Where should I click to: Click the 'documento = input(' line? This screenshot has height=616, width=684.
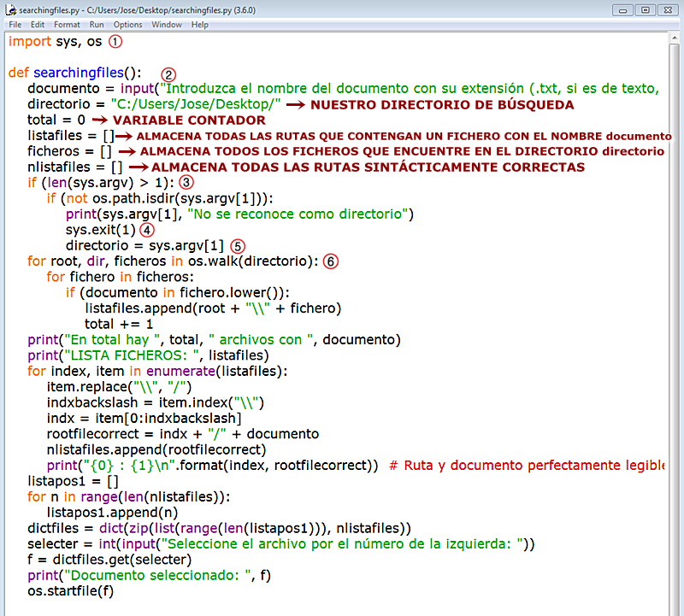[344, 89]
